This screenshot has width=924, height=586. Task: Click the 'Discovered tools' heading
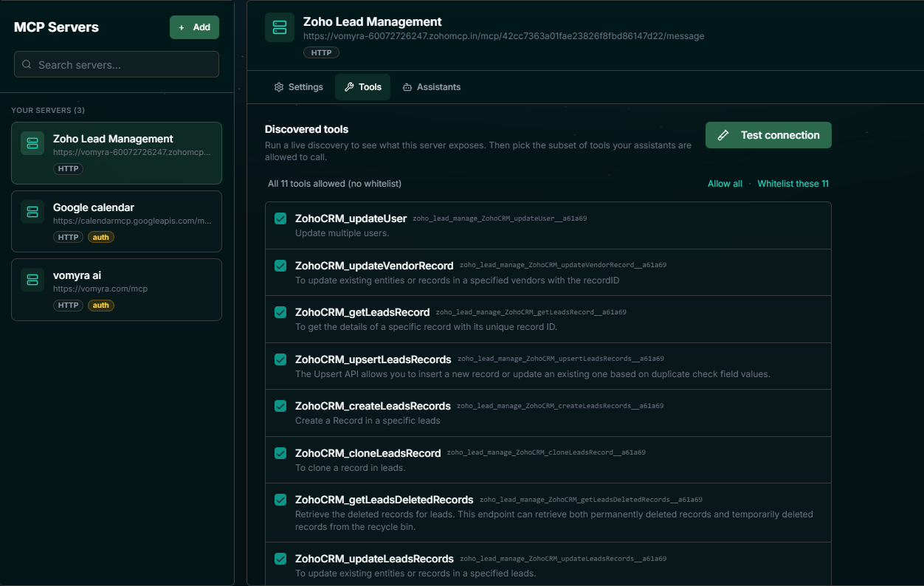pos(306,129)
